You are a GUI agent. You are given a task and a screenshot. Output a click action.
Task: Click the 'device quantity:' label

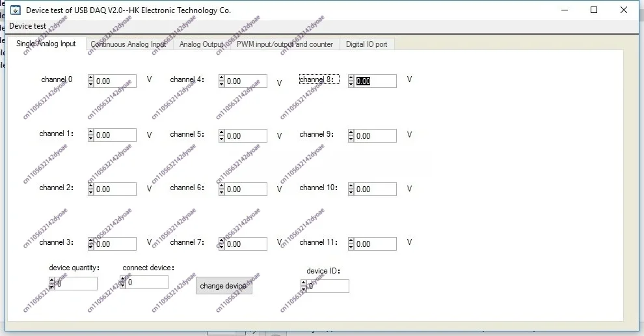pyautogui.click(x=74, y=268)
